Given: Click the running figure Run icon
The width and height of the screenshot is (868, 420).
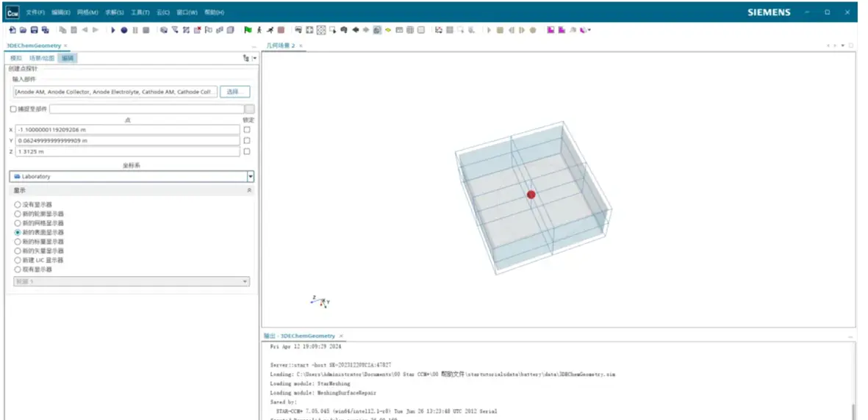Looking at the screenshot, I should click(270, 30).
